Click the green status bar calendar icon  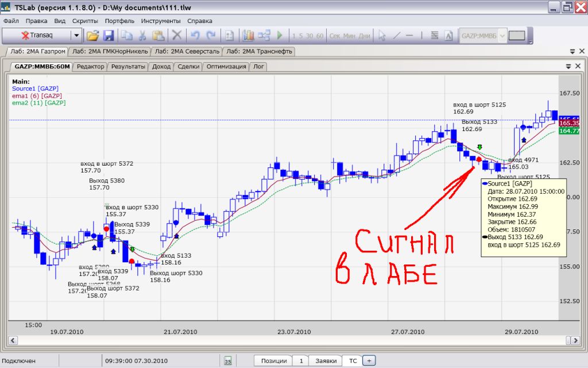pyautogui.click(x=227, y=361)
